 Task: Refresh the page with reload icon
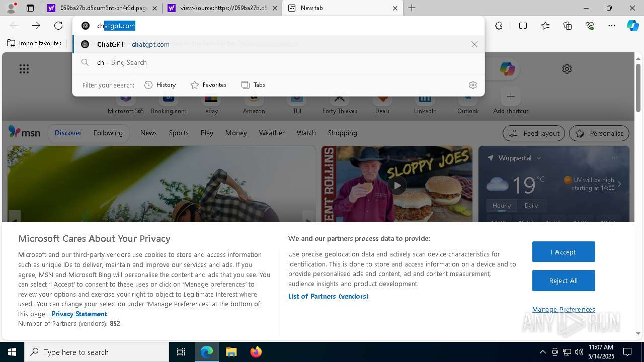(58, 26)
